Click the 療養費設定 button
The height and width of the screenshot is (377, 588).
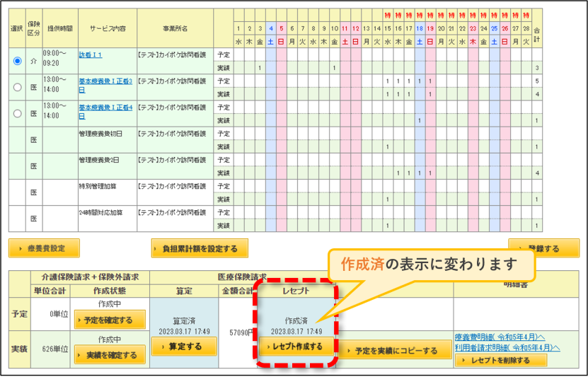click(x=45, y=248)
